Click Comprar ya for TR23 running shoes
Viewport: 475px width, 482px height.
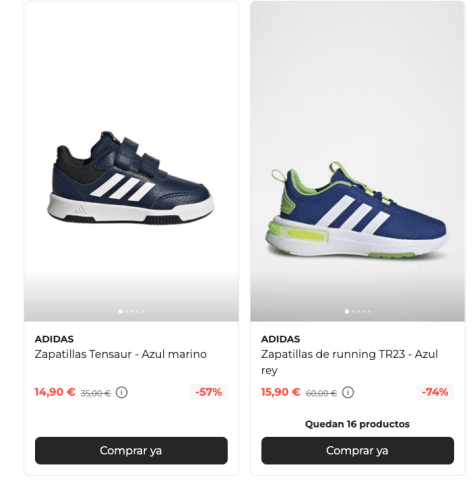pos(357,450)
